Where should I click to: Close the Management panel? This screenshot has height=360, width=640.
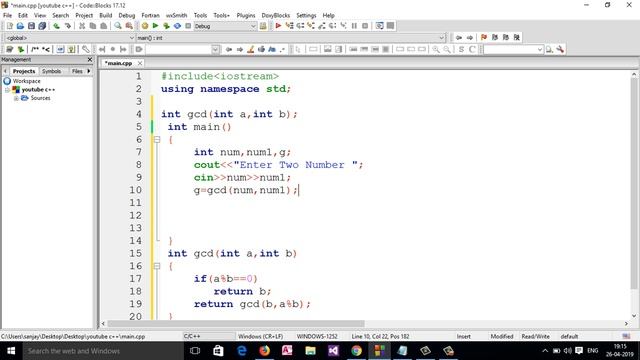pos(90,60)
